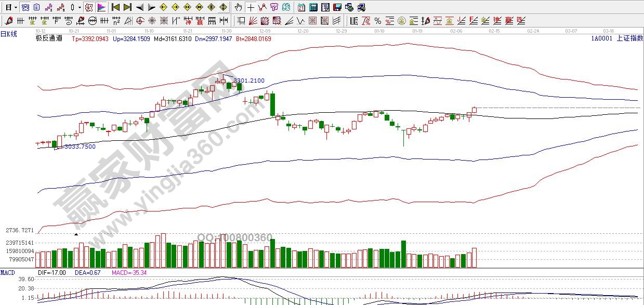Click the hand pan tool icon

point(238,7)
